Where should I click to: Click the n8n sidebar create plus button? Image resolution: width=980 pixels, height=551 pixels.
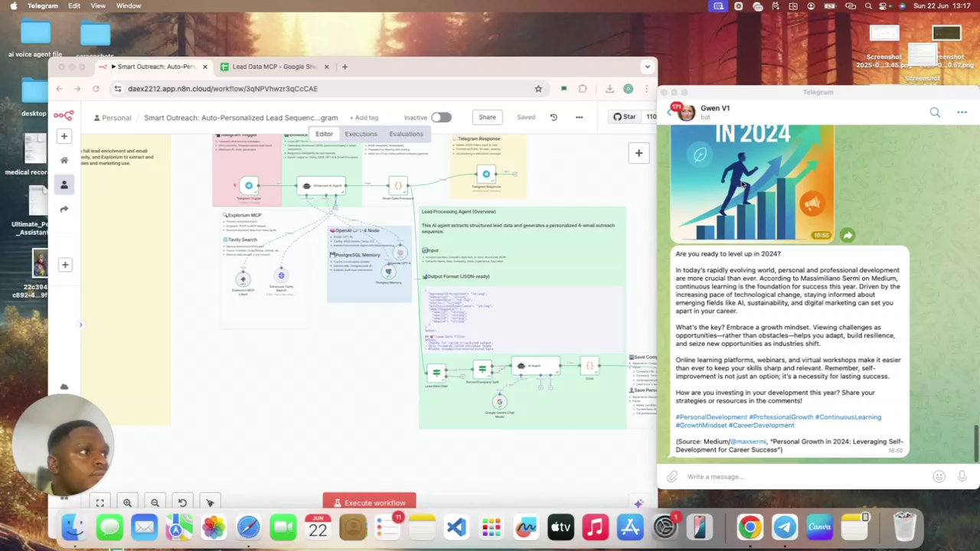click(x=64, y=136)
